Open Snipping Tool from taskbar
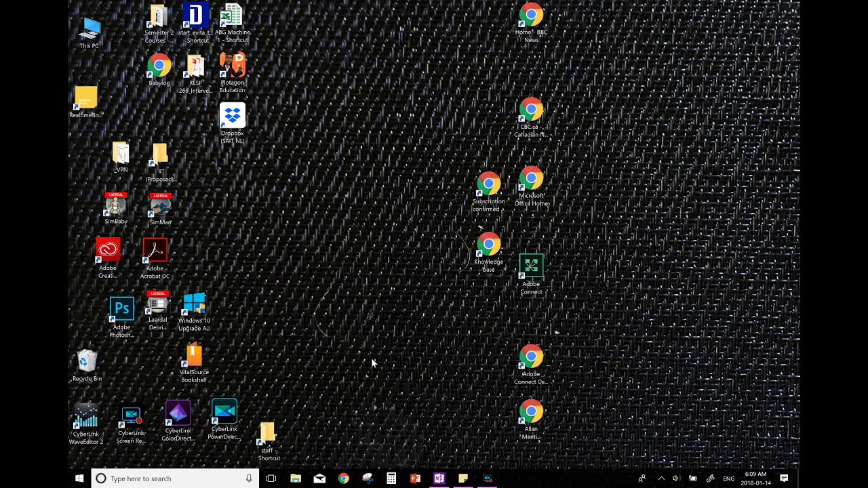The image size is (868, 488). [368, 479]
